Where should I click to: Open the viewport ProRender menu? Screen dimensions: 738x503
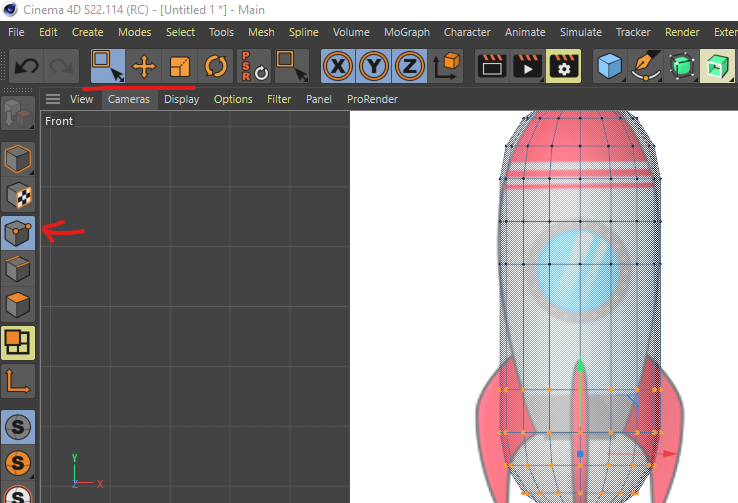pyautogui.click(x=372, y=99)
